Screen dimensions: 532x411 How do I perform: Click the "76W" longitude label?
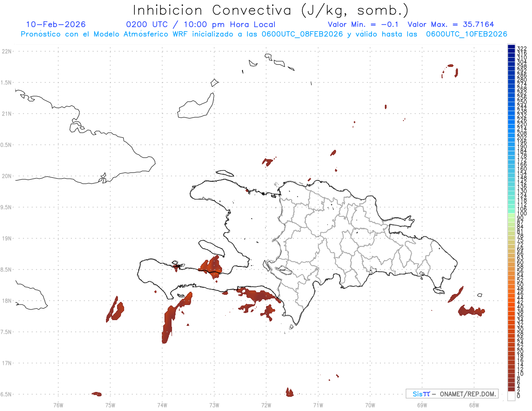coord(58,404)
